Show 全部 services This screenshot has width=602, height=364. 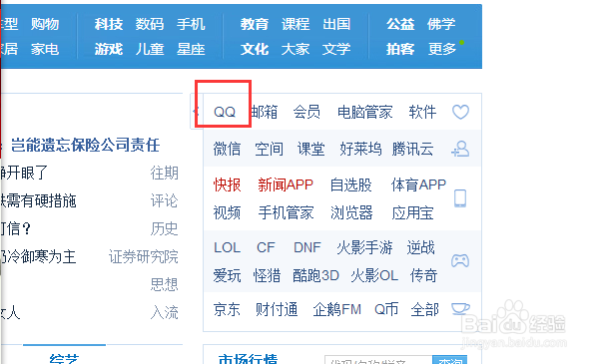424,309
